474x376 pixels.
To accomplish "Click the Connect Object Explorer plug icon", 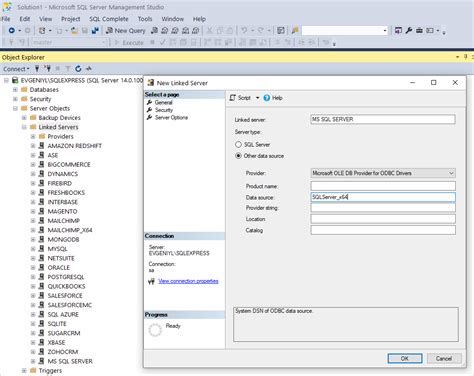I will [x=37, y=69].
